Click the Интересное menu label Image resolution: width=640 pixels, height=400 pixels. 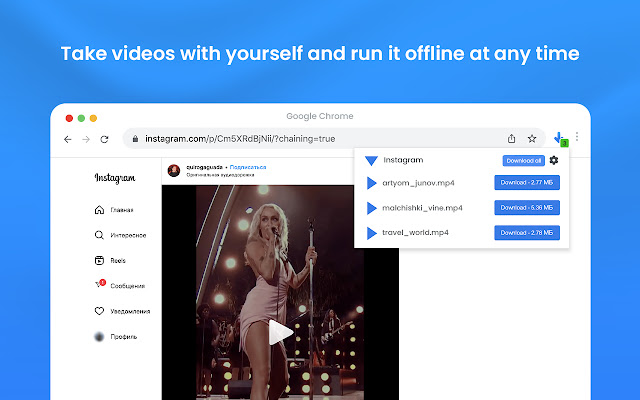click(128, 236)
